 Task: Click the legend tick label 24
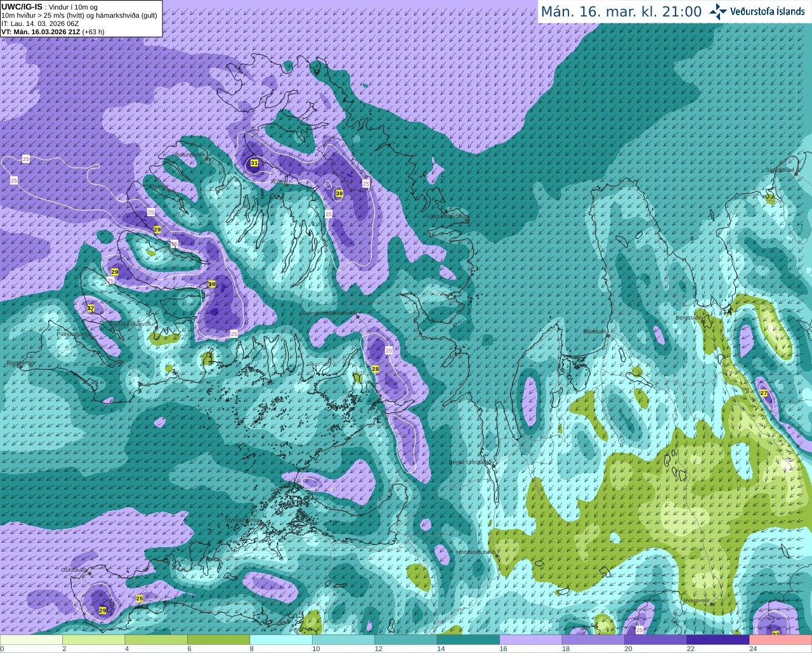pos(753,649)
